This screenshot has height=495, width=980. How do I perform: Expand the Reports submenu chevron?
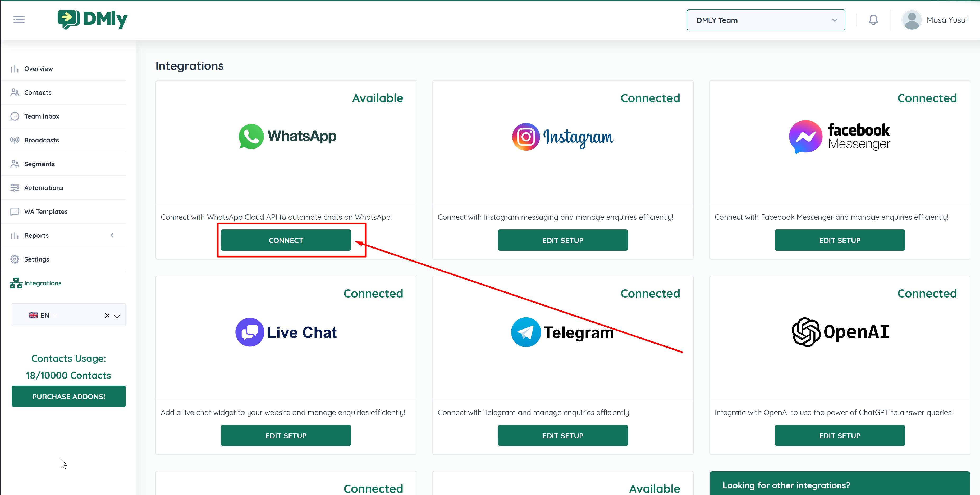coord(112,235)
